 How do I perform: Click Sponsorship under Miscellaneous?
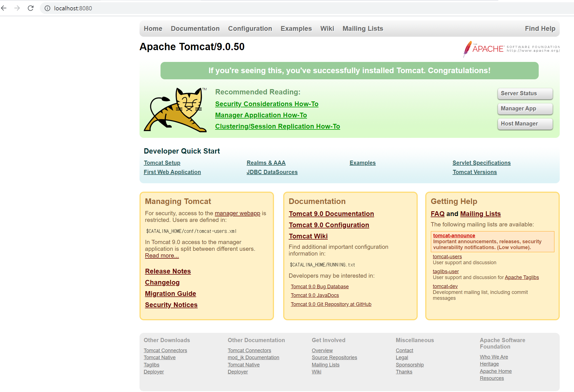coord(410,365)
